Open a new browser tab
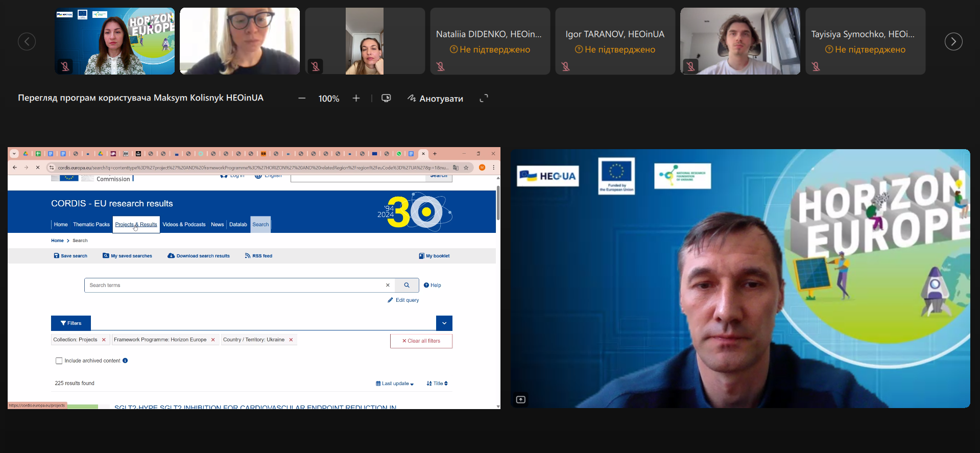This screenshot has width=980, height=453. pos(435,153)
